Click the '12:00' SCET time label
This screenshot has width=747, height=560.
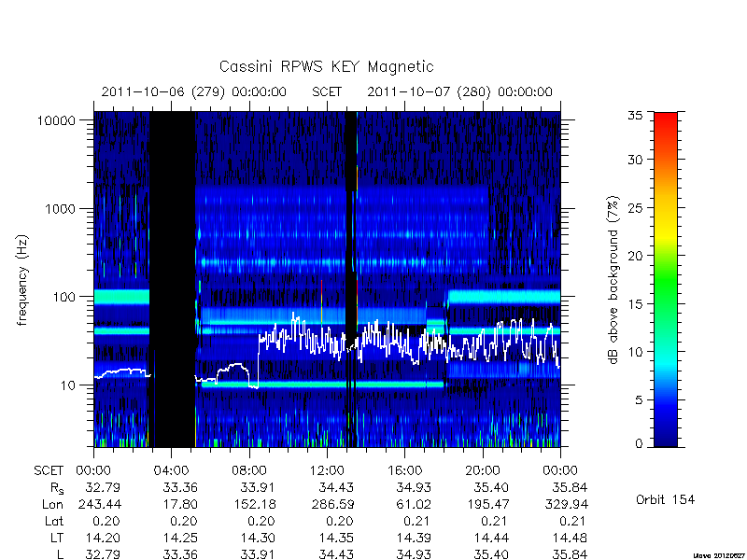[x=327, y=471]
